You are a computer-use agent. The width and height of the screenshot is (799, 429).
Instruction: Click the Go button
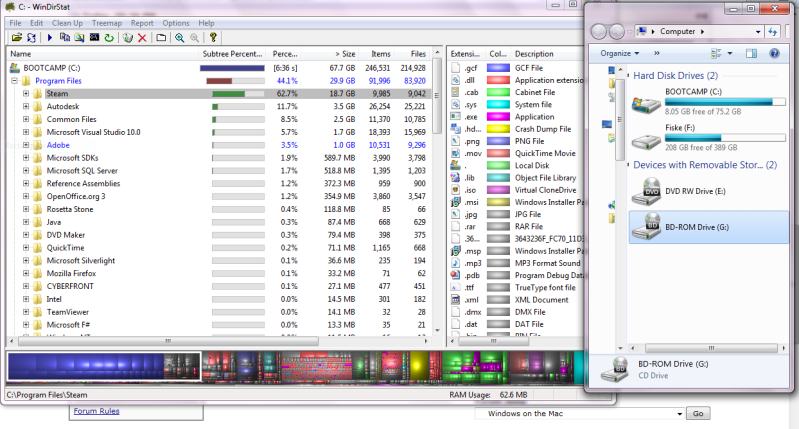[x=698, y=413]
